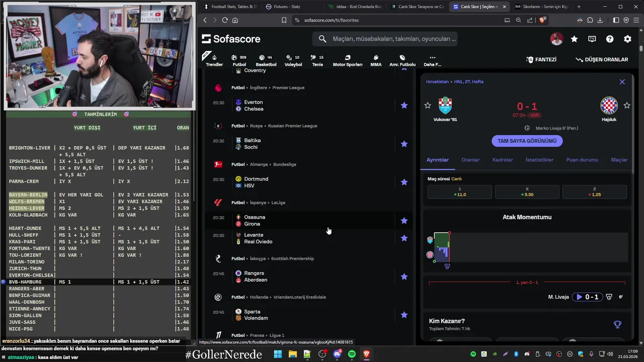Open the Amr. Futbolu category
The width and height of the screenshot is (644, 362).
[x=403, y=60]
